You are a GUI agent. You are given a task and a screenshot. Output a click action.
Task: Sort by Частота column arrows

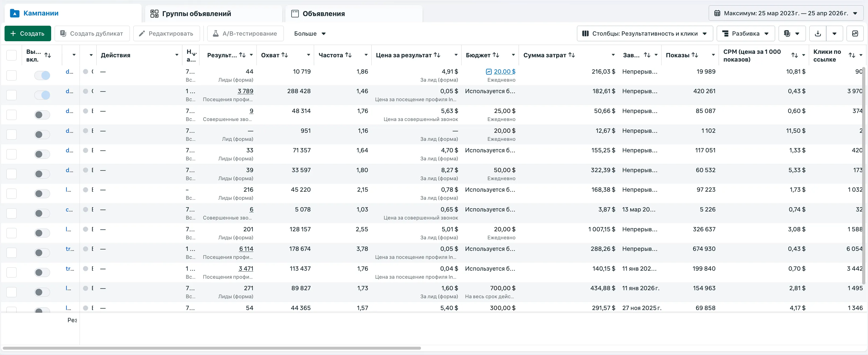tap(348, 55)
